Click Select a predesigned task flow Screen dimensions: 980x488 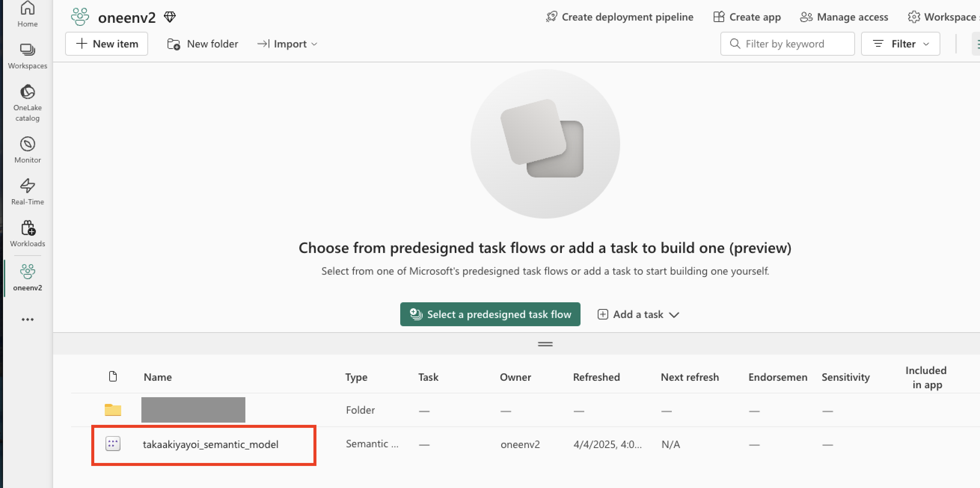tap(490, 314)
